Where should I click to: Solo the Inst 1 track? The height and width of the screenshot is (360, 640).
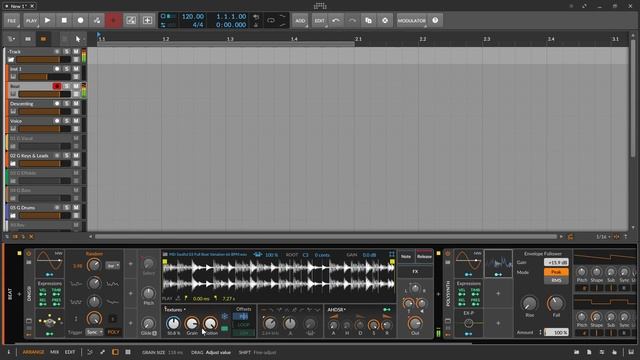pyautogui.click(x=67, y=69)
